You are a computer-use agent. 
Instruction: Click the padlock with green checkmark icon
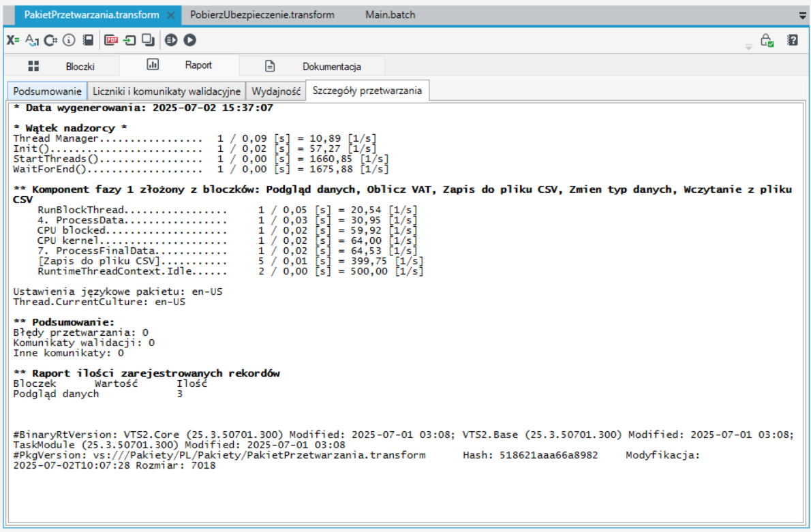pyautogui.click(x=767, y=40)
